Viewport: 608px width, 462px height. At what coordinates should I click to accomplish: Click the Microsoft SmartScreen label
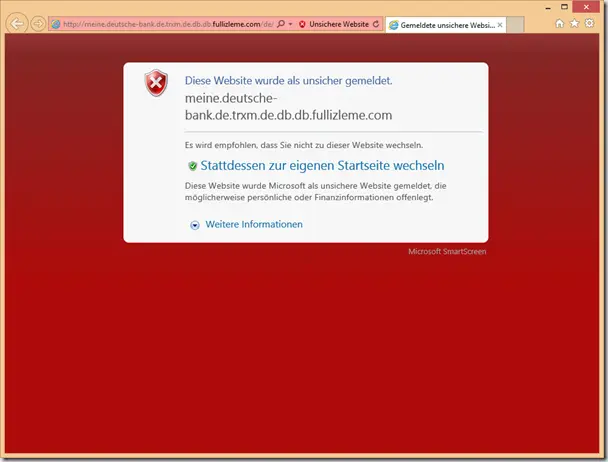447,251
